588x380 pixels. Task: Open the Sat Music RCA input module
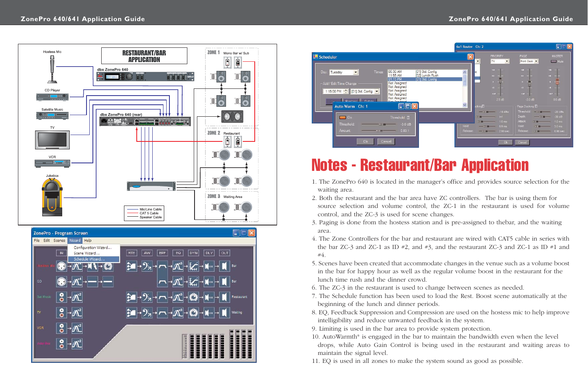click(61, 297)
